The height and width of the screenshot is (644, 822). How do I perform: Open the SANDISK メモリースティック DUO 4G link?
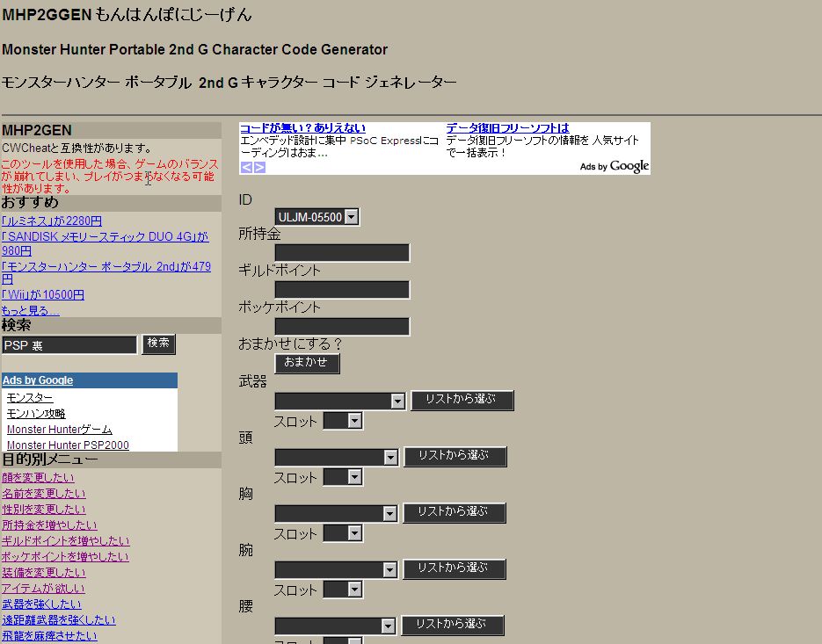coord(105,243)
